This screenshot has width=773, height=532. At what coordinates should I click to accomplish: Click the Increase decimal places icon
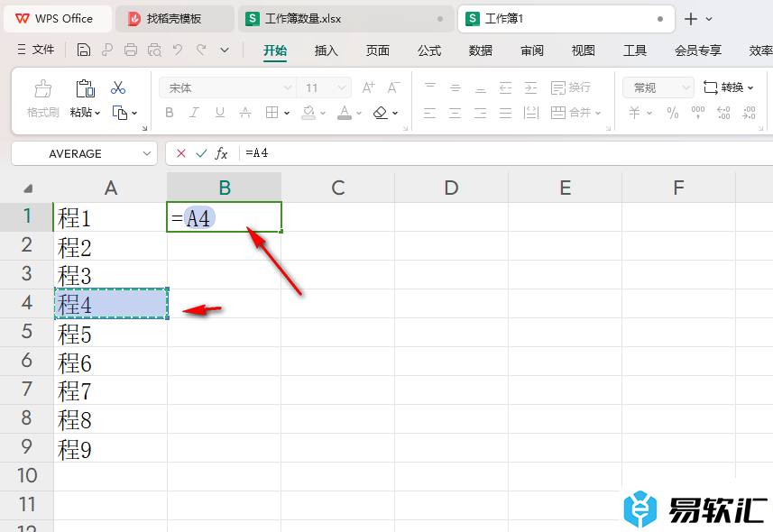(723, 113)
